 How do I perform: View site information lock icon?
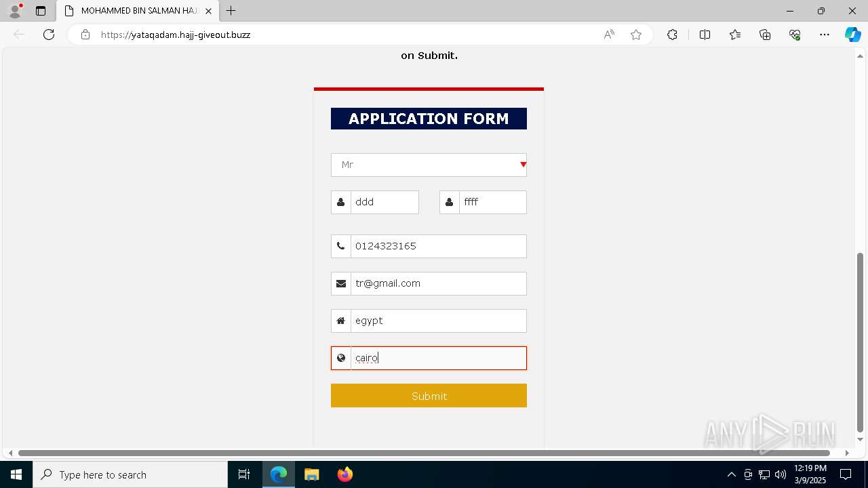click(x=85, y=35)
